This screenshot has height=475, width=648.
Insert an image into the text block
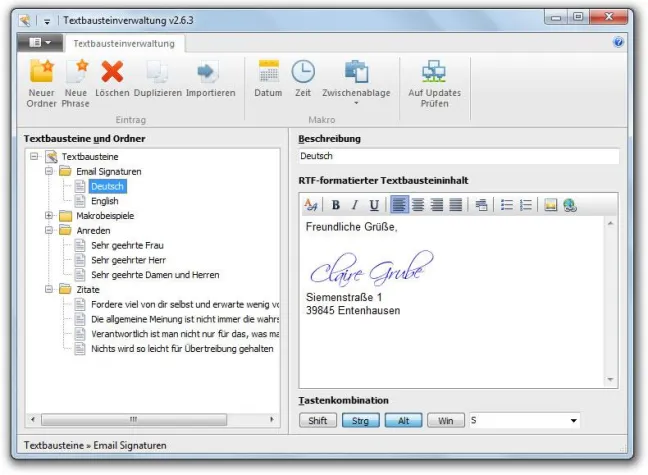550,205
